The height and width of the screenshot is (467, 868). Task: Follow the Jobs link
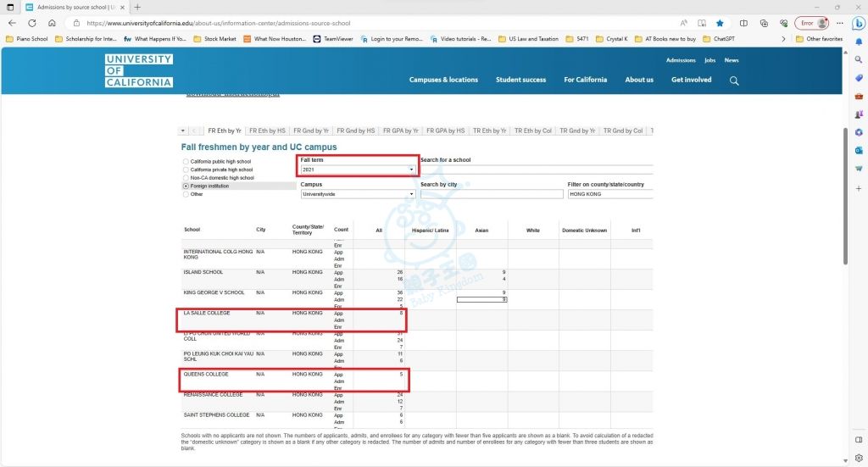pyautogui.click(x=709, y=60)
